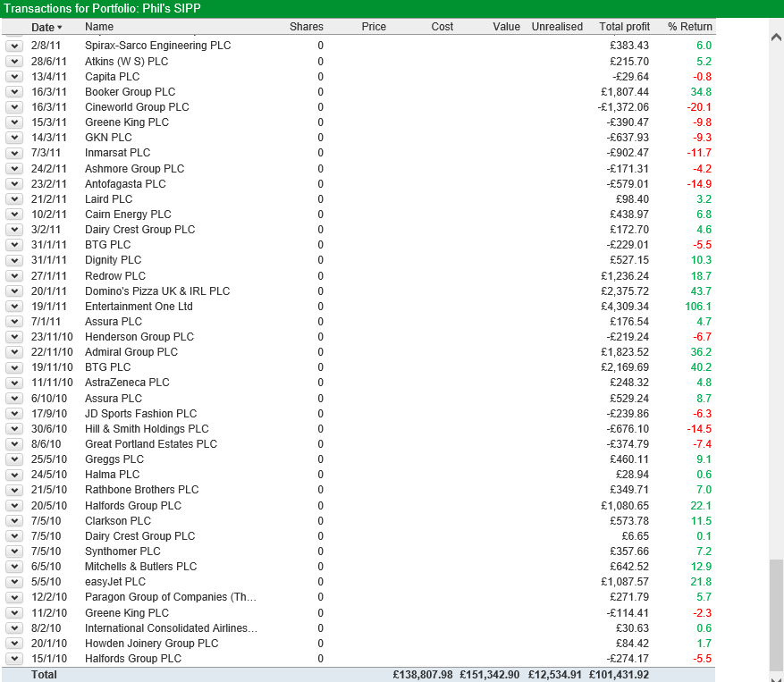Click the Cost column header

[442, 27]
